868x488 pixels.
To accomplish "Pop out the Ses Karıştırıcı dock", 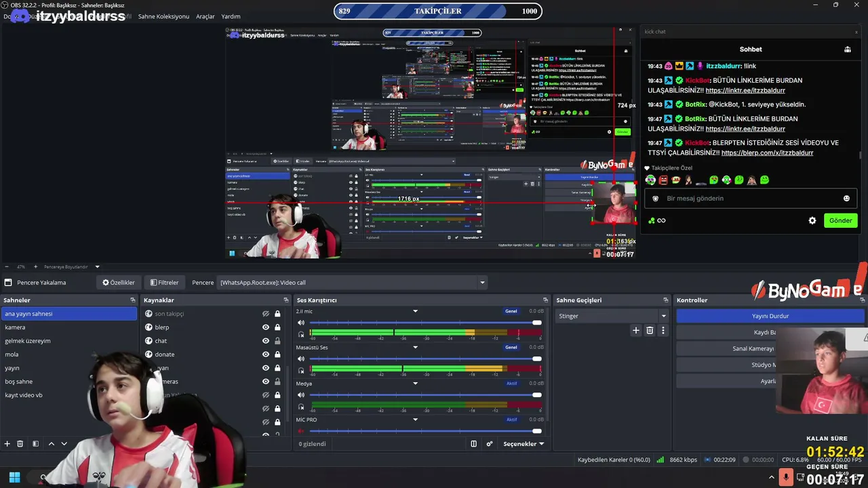I will 545,300.
